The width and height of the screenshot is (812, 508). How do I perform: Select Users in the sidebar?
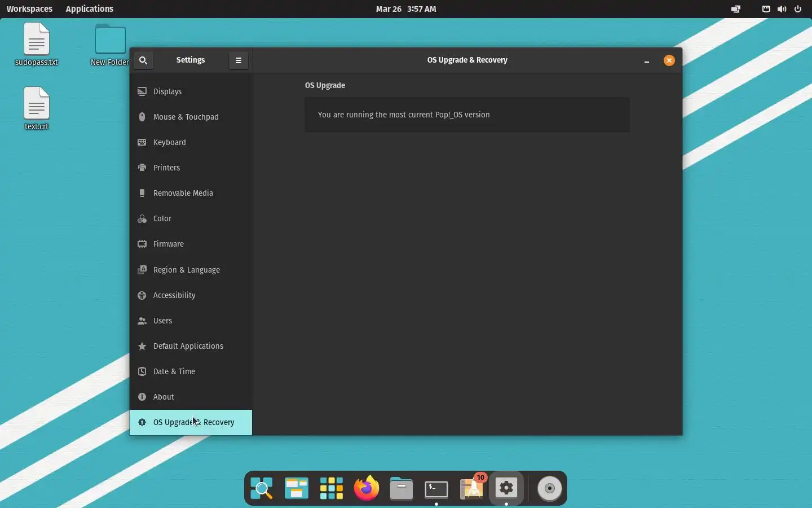coord(191,321)
